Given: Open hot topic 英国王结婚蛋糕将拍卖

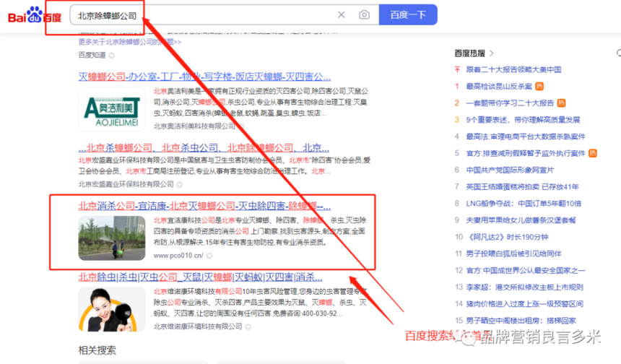Looking at the screenshot, I should coord(522,186).
